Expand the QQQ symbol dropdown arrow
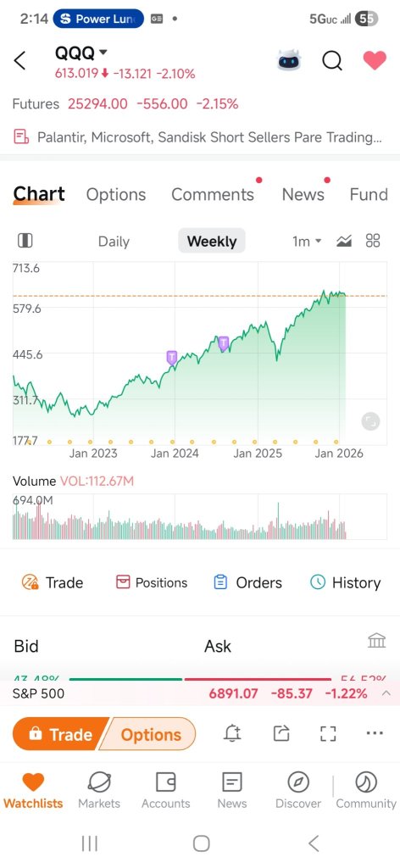This screenshot has height=868, width=400. click(x=103, y=53)
